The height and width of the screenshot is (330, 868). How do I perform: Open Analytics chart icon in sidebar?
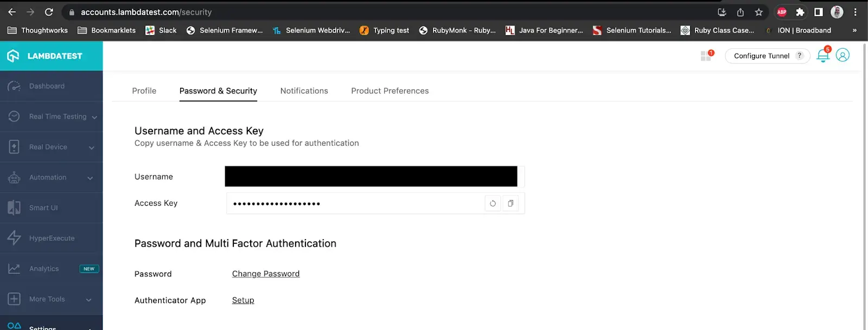click(14, 268)
